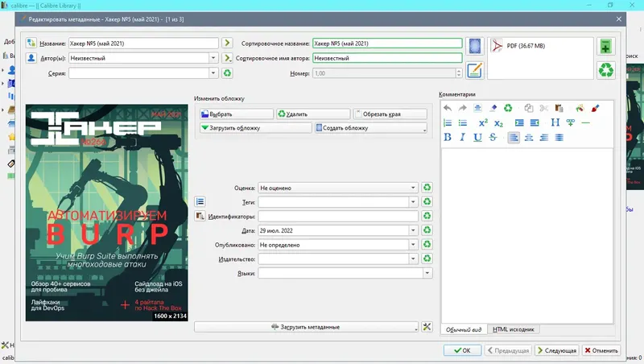644x364 pixels.
Task: Expand the languages dropdown
Action: click(x=427, y=273)
